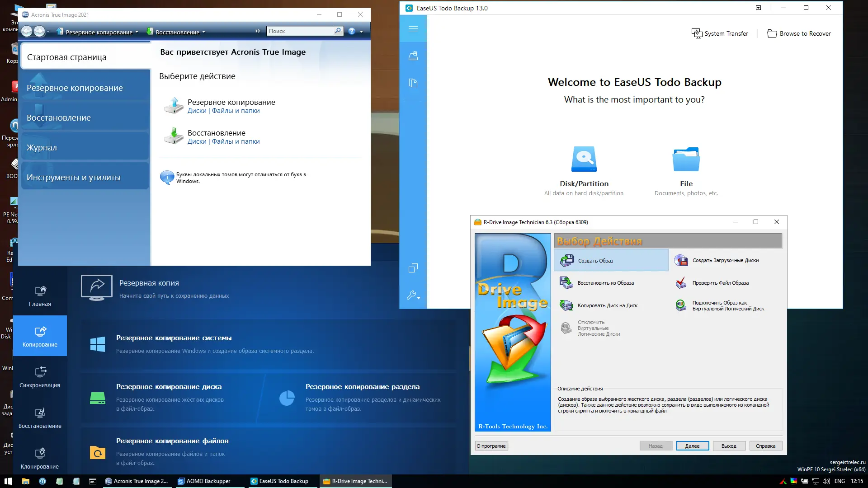Open EaseUS tools wrench icon

tap(412, 295)
